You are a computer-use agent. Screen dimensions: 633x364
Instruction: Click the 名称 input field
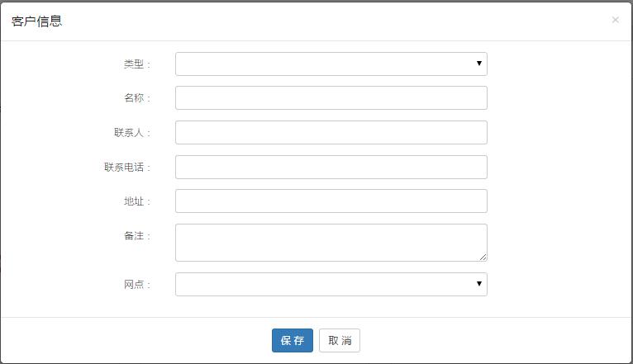[331, 97]
